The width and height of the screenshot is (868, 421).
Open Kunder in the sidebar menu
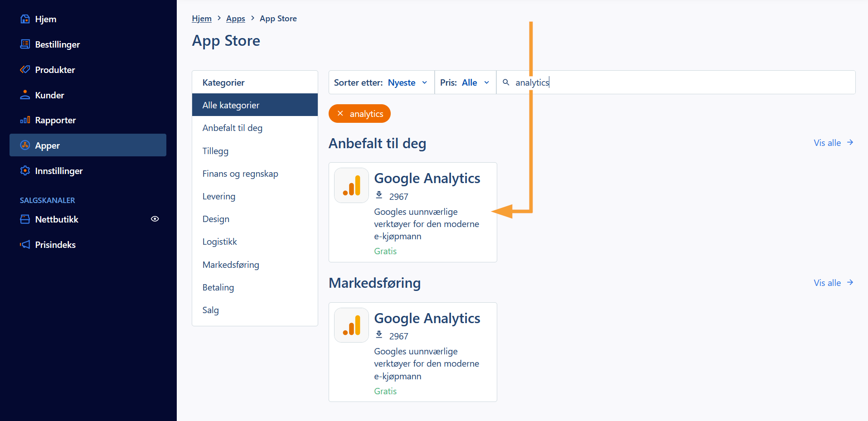click(x=88, y=95)
